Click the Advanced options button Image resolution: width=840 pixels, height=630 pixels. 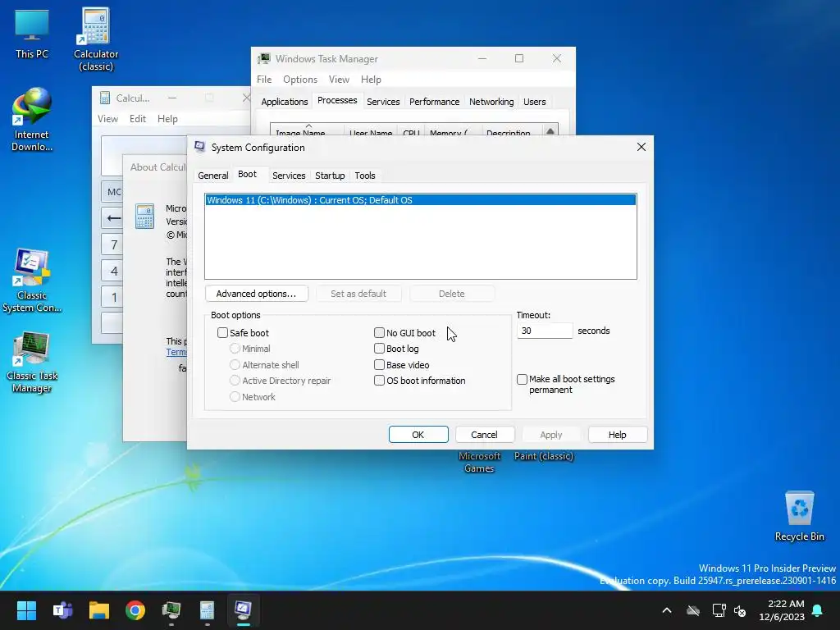coord(257,294)
